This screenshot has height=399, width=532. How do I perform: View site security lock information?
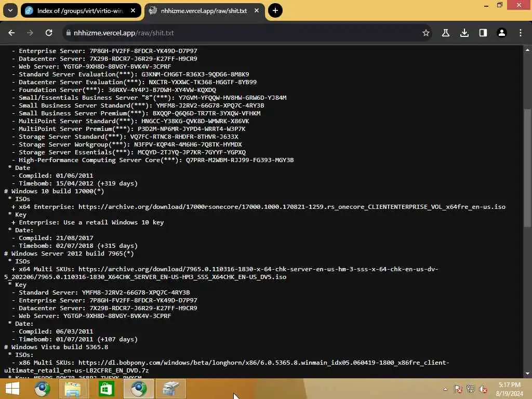coord(68,33)
